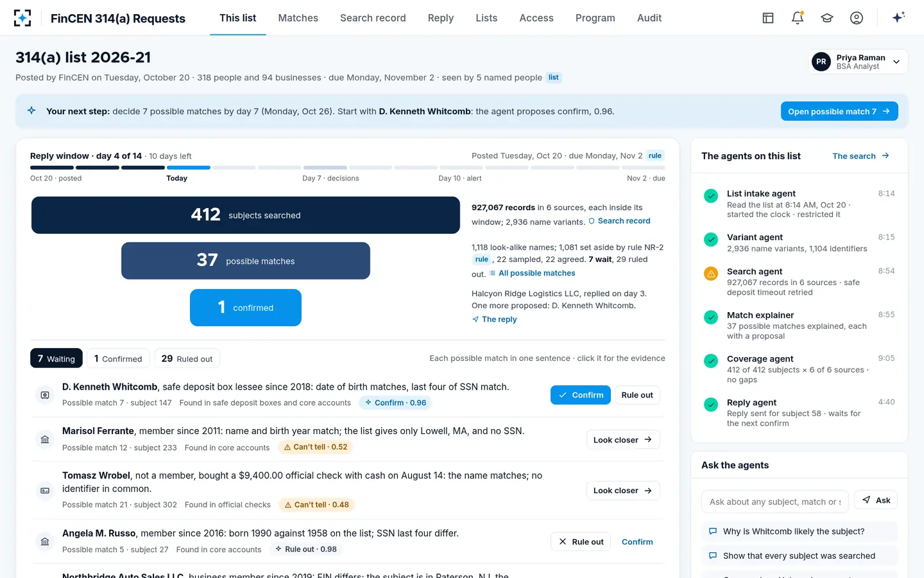
Task: Click the Coverage agent status checkmark
Action: tap(711, 361)
